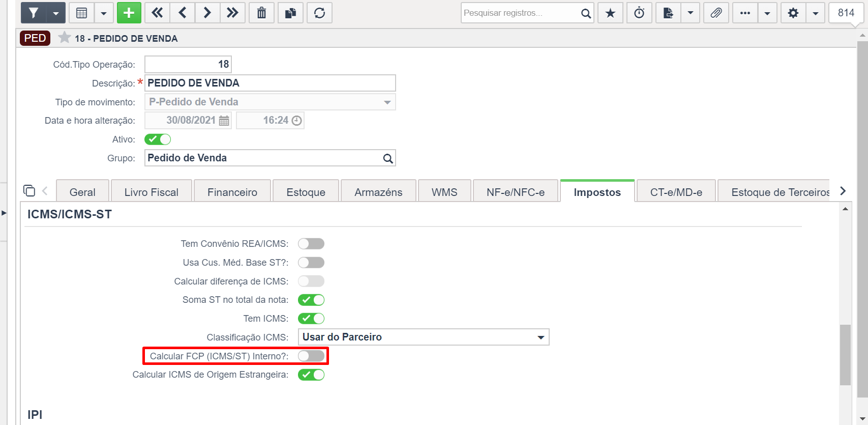Open favorites star in toolbar
This screenshot has width=868, height=425.
click(610, 13)
